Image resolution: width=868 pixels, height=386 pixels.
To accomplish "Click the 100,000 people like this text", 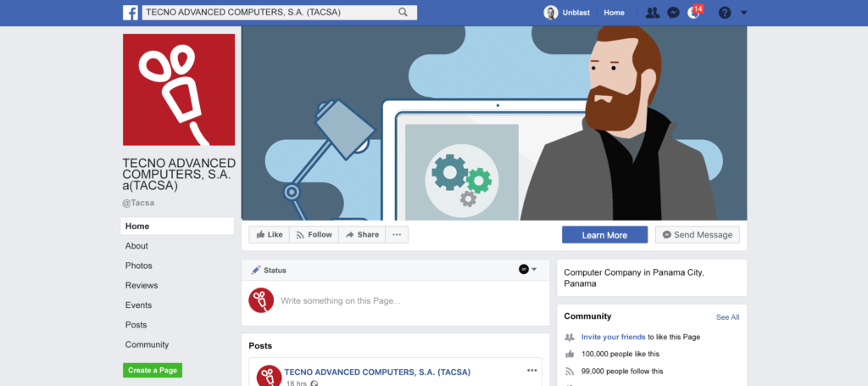I will 620,354.
